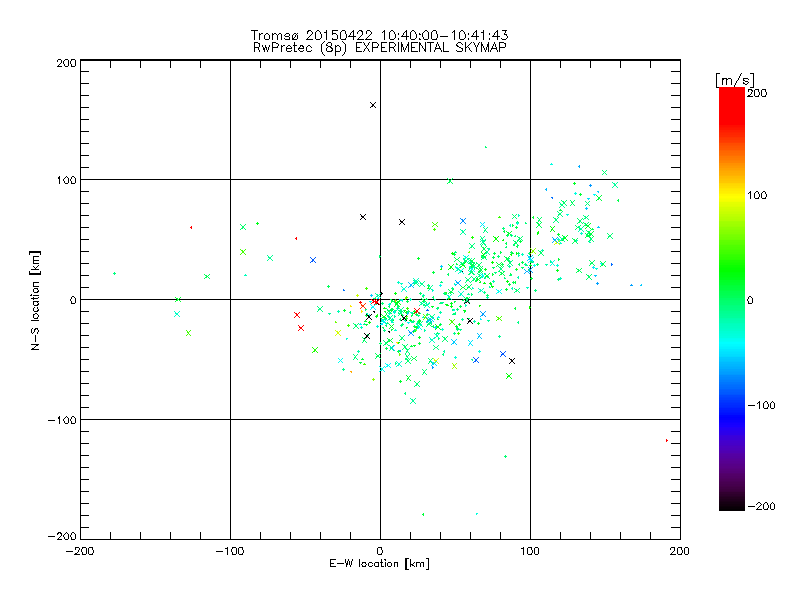Viewport: 800px width, 600px height.
Task: Click the E-W axis "-200" tick label
Action: pyautogui.click(x=80, y=551)
